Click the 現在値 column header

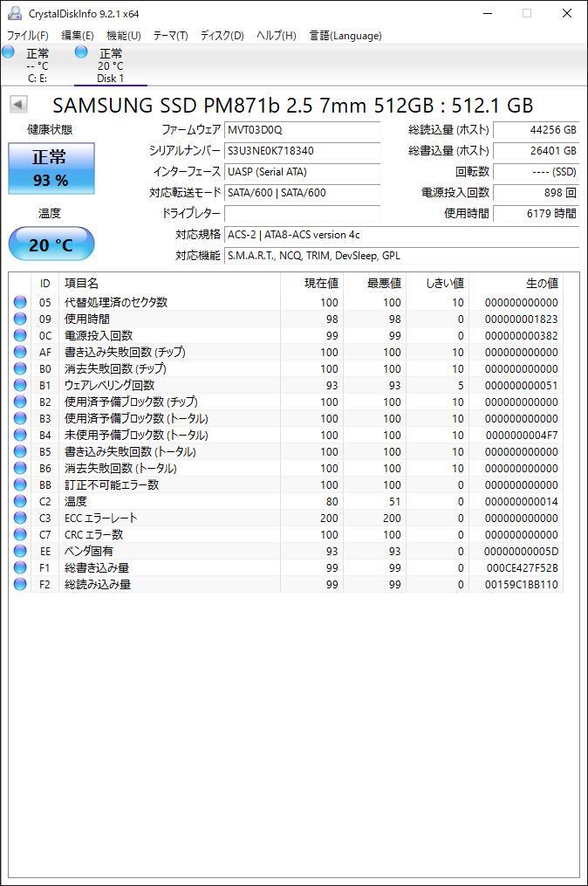pyautogui.click(x=311, y=284)
